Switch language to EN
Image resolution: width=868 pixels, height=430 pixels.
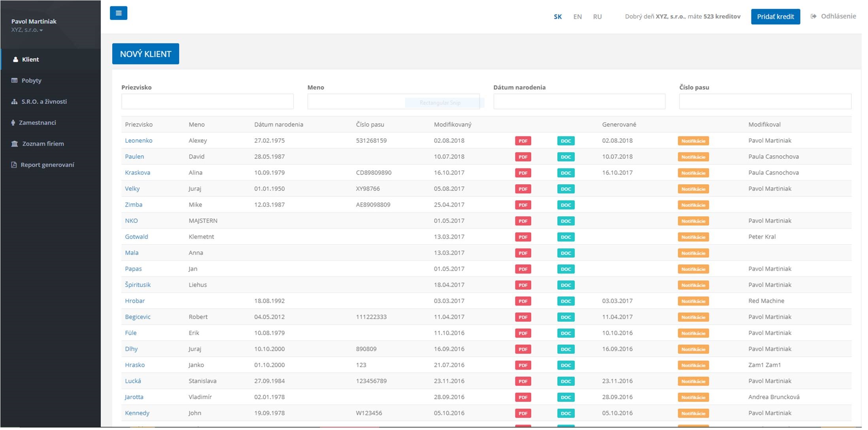[577, 17]
